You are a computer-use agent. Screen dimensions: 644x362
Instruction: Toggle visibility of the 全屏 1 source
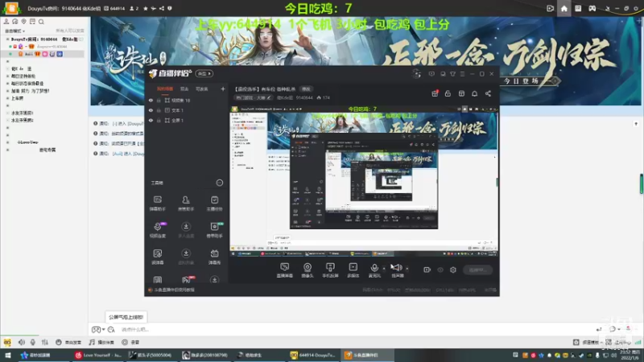tap(151, 120)
